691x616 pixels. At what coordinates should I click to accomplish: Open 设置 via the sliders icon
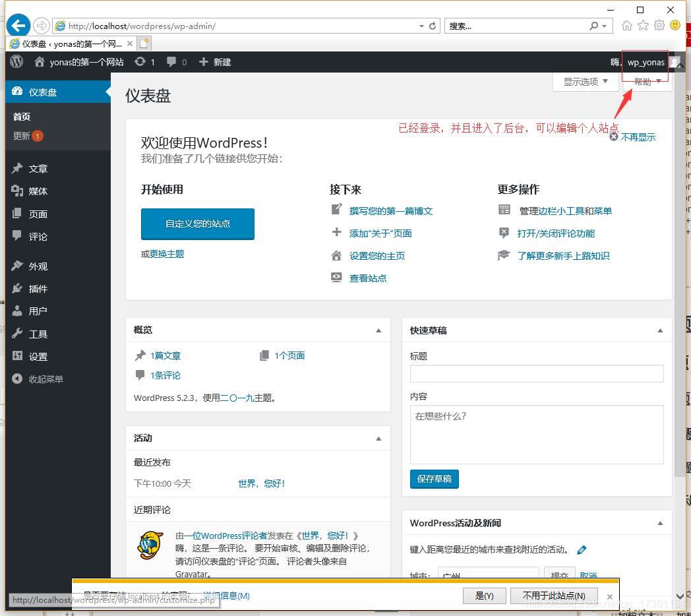pyautogui.click(x=16, y=356)
